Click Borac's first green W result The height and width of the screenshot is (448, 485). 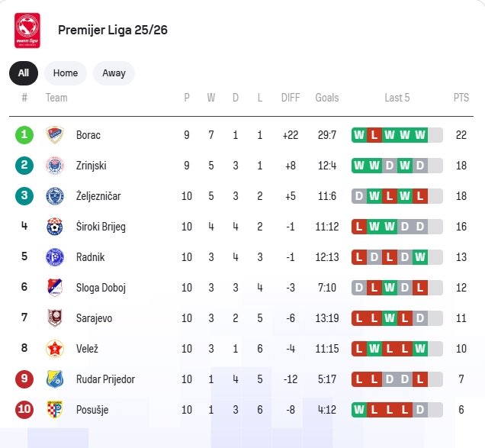pos(359,135)
